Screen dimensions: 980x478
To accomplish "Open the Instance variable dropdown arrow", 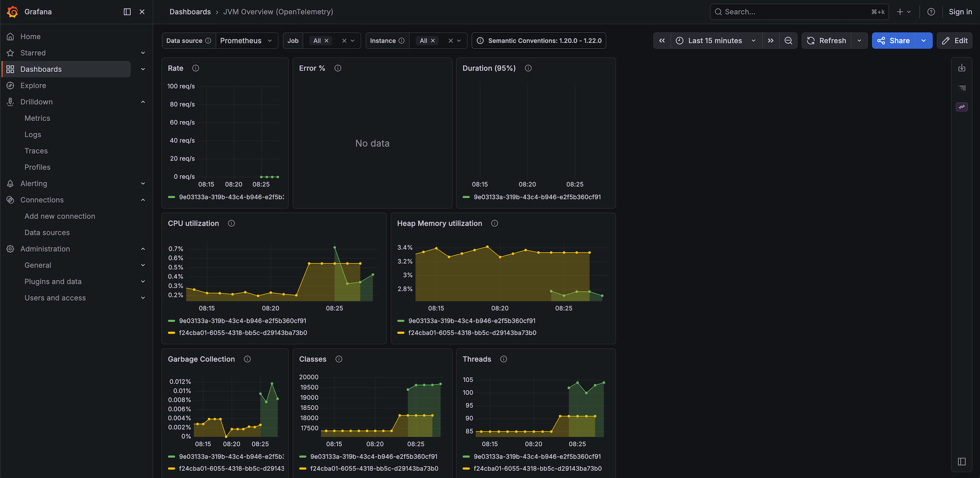I will pyautogui.click(x=459, y=41).
